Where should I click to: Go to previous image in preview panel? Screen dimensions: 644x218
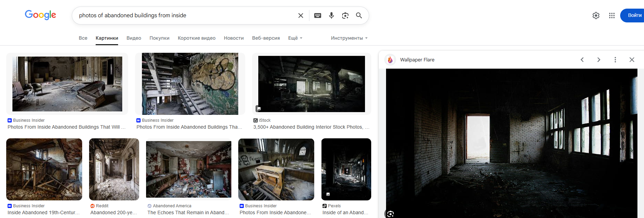click(x=582, y=60)
